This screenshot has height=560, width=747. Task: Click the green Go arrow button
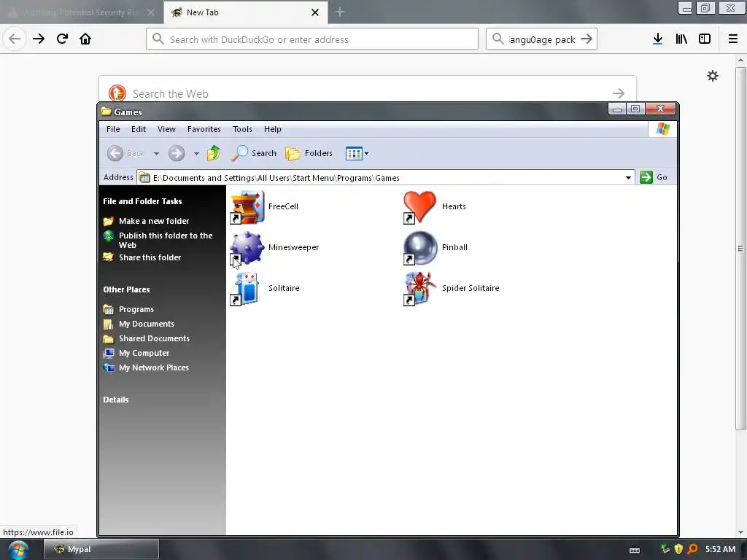[646, 177]
